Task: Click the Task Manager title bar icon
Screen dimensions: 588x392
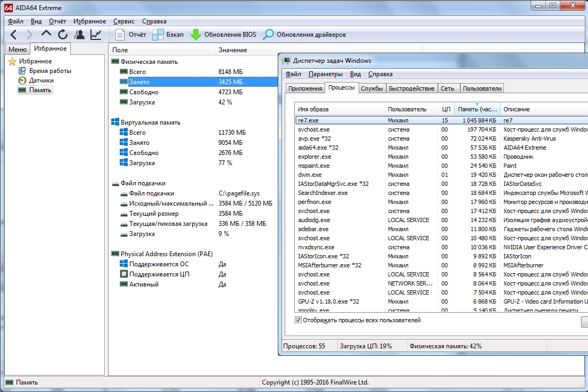Action: 287,61
